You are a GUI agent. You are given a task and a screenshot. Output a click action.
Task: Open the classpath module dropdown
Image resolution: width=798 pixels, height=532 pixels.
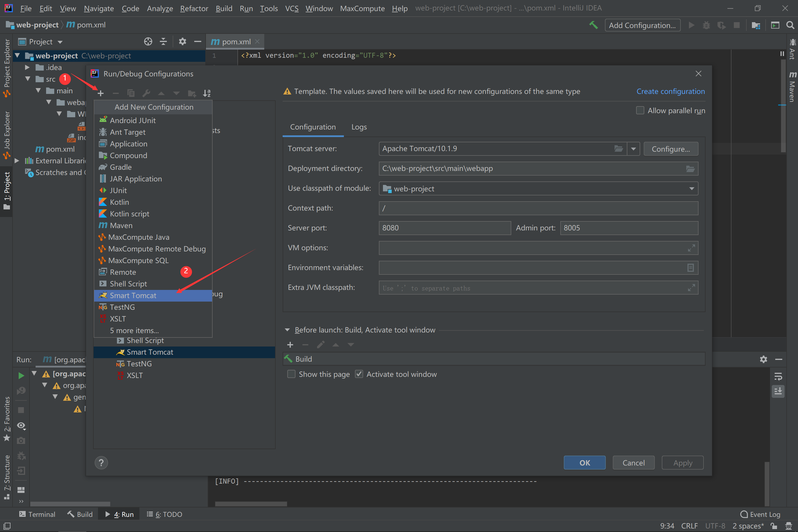point(692,189)
